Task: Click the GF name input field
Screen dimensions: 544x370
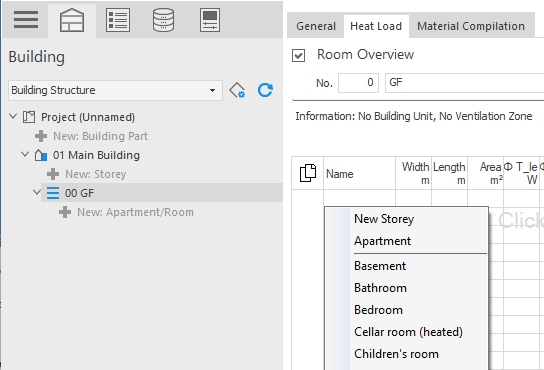Action: 465,83
